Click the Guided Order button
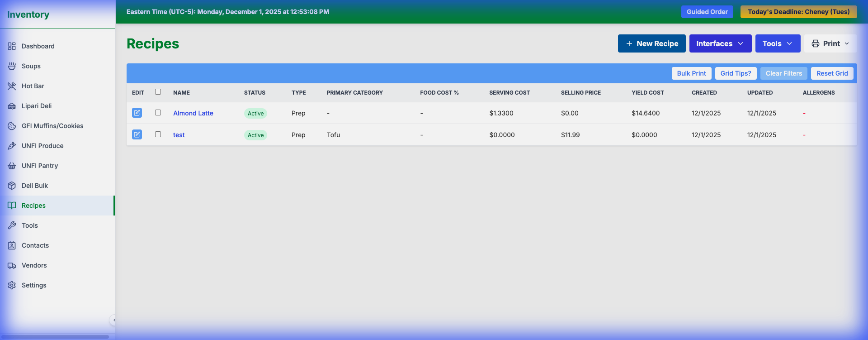The image size is (868, 340). click(x=707, y=12)
